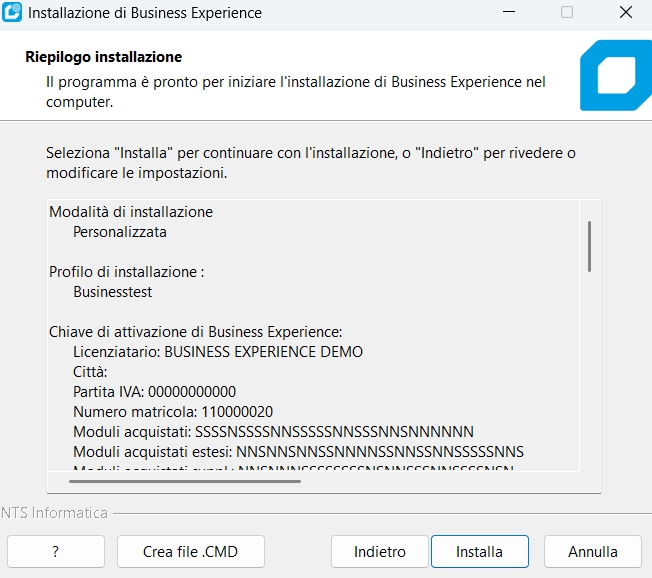Select the 'Modalità di installazione' line

tap(131, 212)
